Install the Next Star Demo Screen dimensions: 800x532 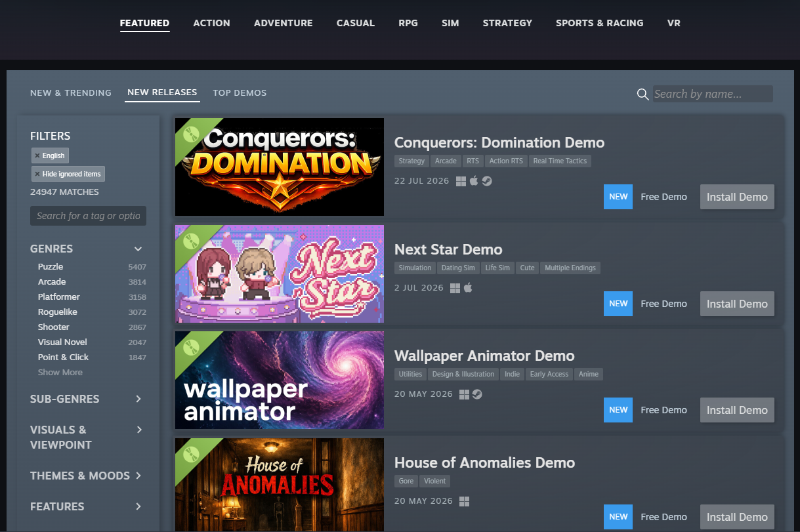(737, 304)
